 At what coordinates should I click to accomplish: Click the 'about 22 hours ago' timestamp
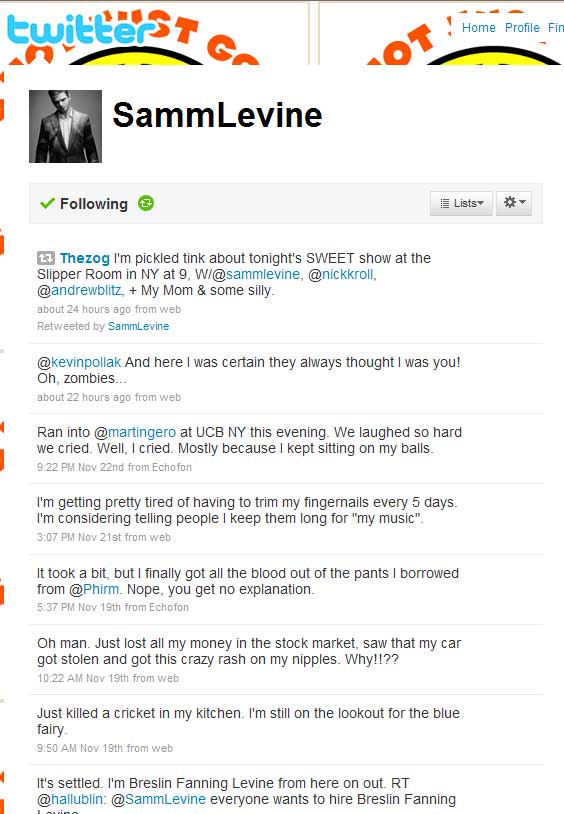click(x=84, y=397)
